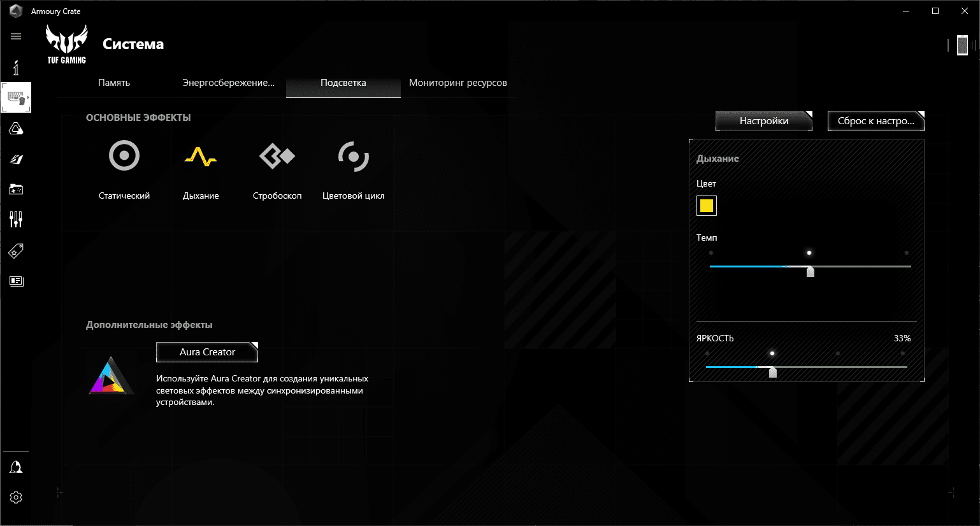Select the Дыхание lighting effect icon
This screenshot has height=526, width=980.
coord(201,156)
